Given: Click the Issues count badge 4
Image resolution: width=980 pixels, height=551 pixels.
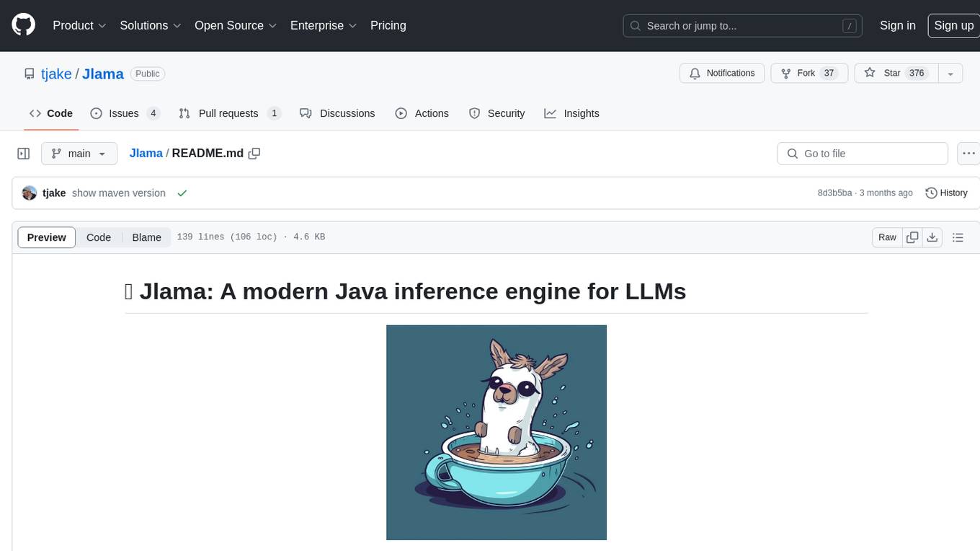Looking at the screenshot, I should click(153, 113).
